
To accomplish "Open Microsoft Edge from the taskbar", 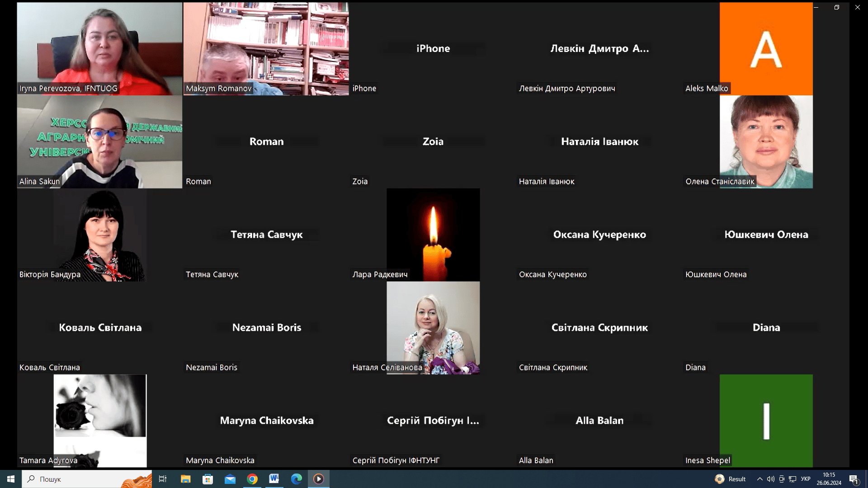I will pos(296,479).
